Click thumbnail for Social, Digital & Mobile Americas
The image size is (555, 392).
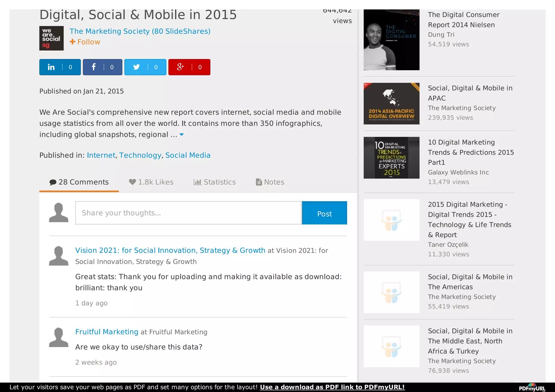point(392,292)
